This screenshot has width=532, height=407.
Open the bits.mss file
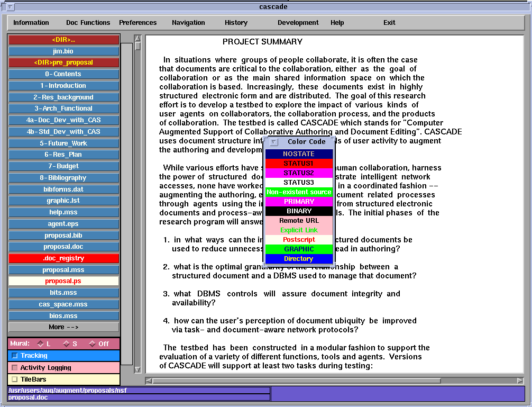(x=63, y=293)
